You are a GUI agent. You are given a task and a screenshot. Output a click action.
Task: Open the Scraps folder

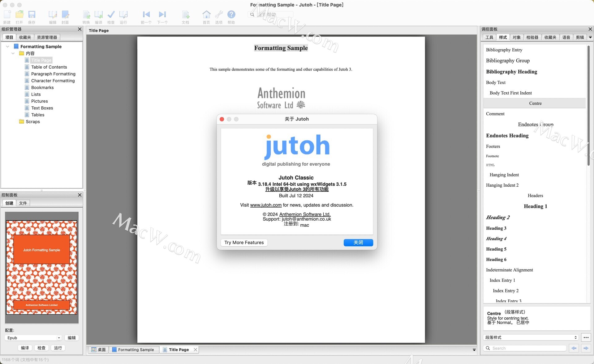pyautogui.click(x=33, y=121)
